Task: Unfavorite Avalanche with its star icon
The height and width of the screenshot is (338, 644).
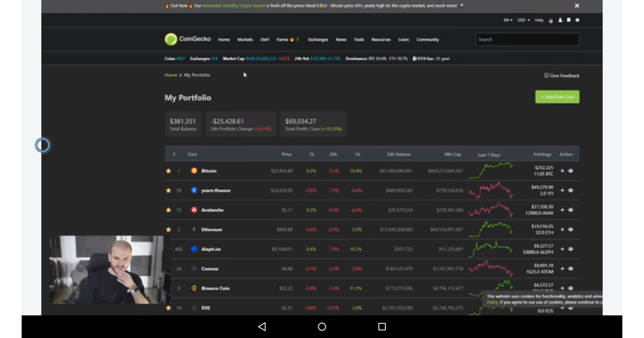Action: click(168, 210)
